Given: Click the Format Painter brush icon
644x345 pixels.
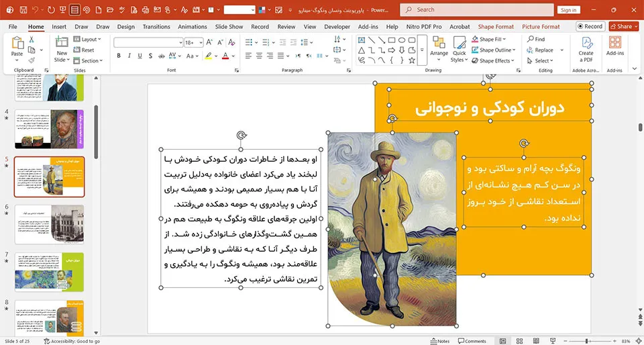Looking at the screenshot, I should 32,60.
